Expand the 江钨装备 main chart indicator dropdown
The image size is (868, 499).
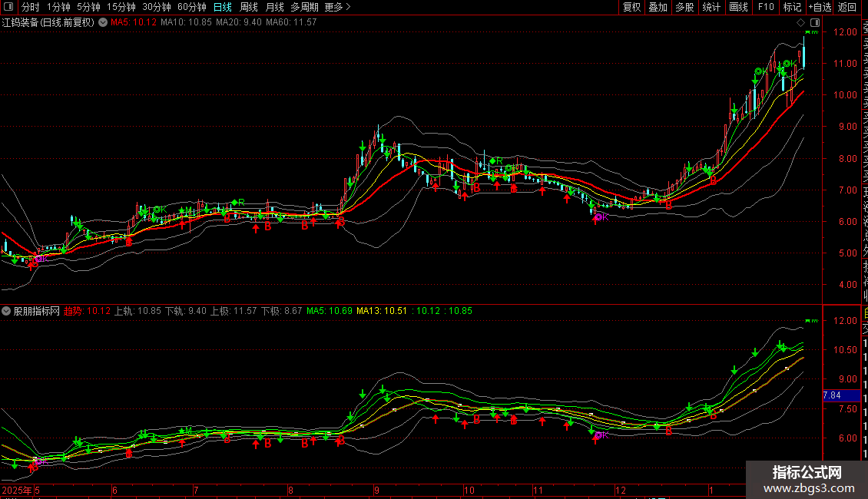pos(102,22)
